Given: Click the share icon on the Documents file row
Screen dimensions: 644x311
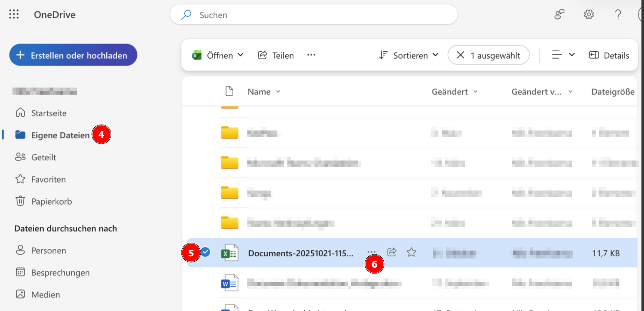Looking at the screenshot, I should pyautogui.click(x=392, y=252).
